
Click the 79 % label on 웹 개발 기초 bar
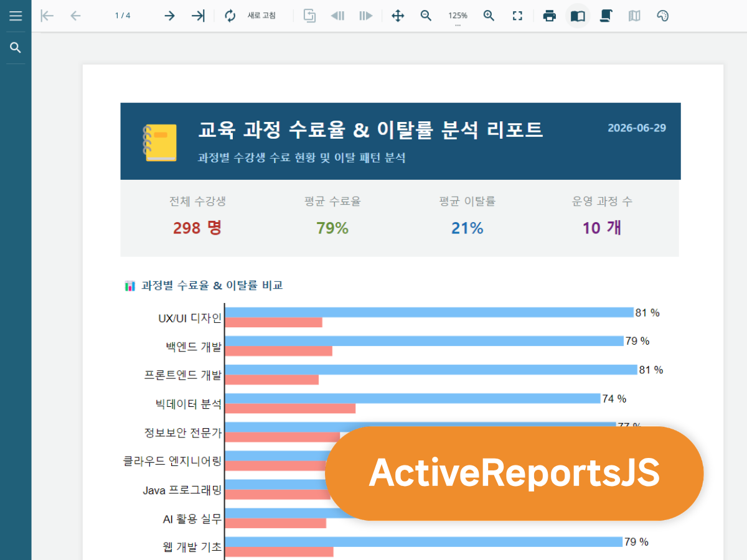coord(636,542)
